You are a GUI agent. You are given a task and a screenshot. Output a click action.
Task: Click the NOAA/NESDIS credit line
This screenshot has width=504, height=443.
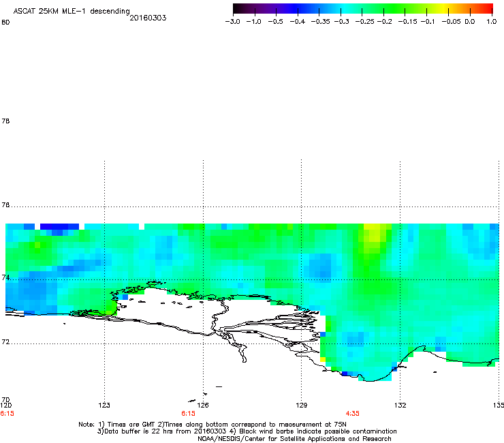click(294, 439)
